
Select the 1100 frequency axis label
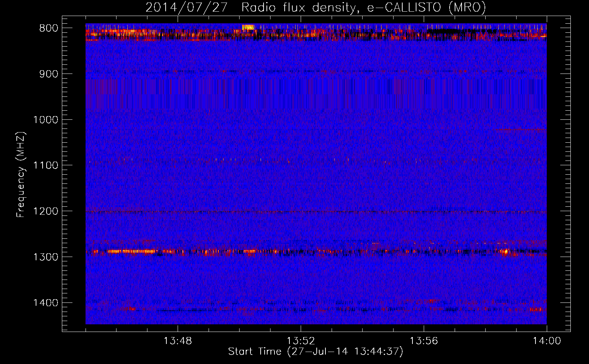point(46,165)
